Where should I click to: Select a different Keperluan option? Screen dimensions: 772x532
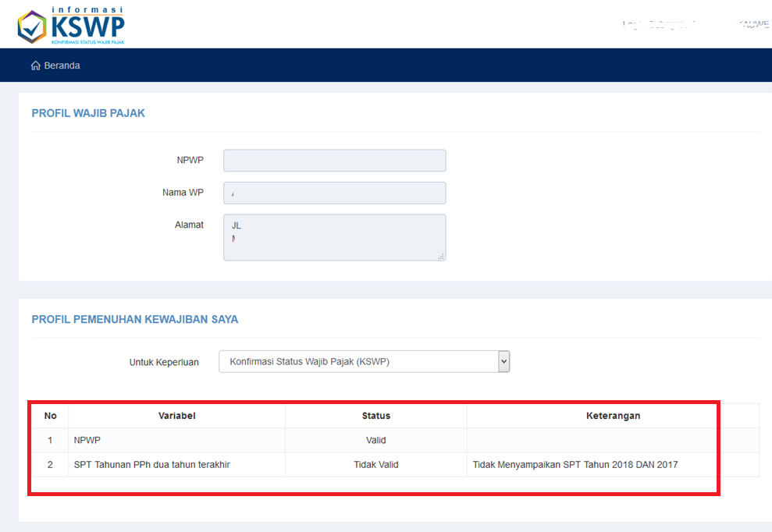[363, 361]
